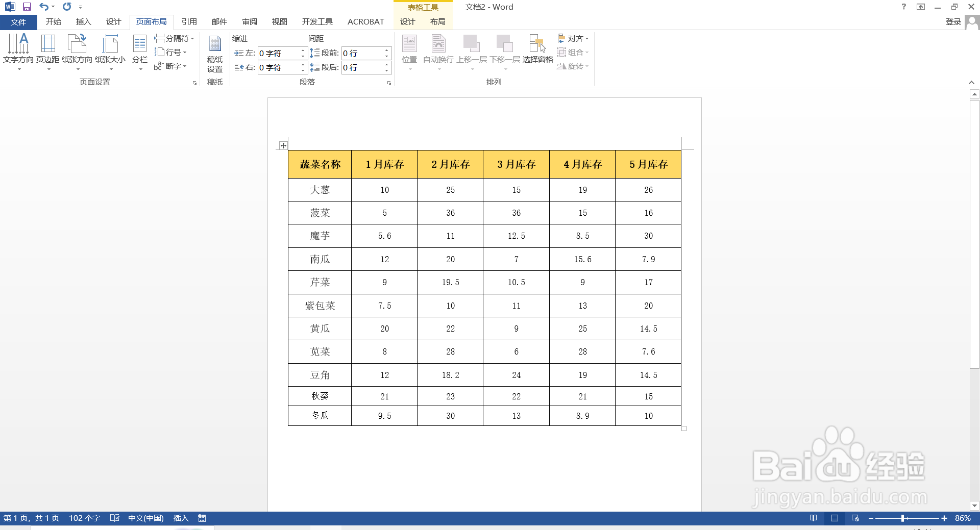The height and width of the screenshot is (530, 980).
Task: Click the 86% zoom level
Action: tap(963, 518)
